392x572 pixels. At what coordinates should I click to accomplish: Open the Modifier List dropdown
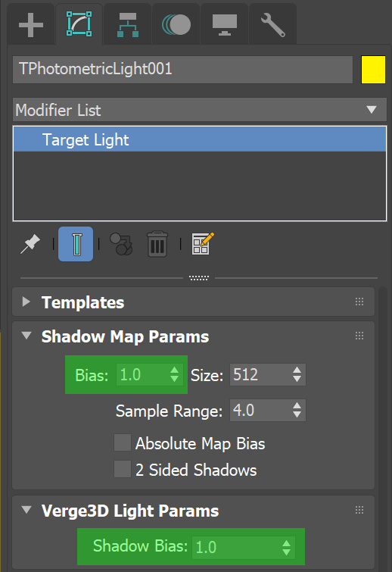click(x=200, y=109)
